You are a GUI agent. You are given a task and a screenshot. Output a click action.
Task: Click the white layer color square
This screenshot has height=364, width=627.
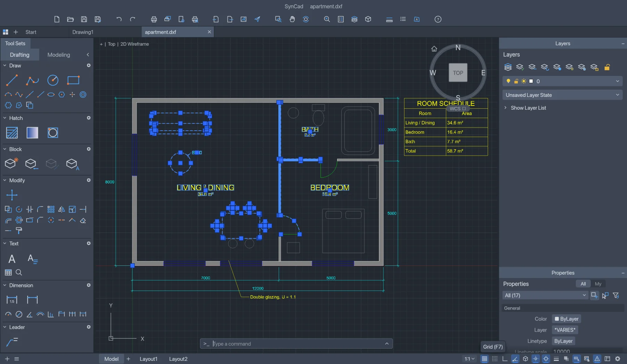(x=531, y=81)
